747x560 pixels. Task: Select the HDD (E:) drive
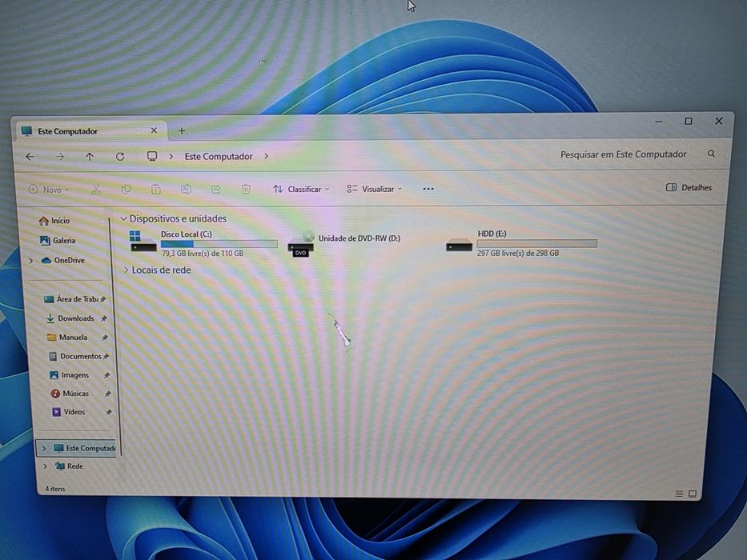(521, 243)
